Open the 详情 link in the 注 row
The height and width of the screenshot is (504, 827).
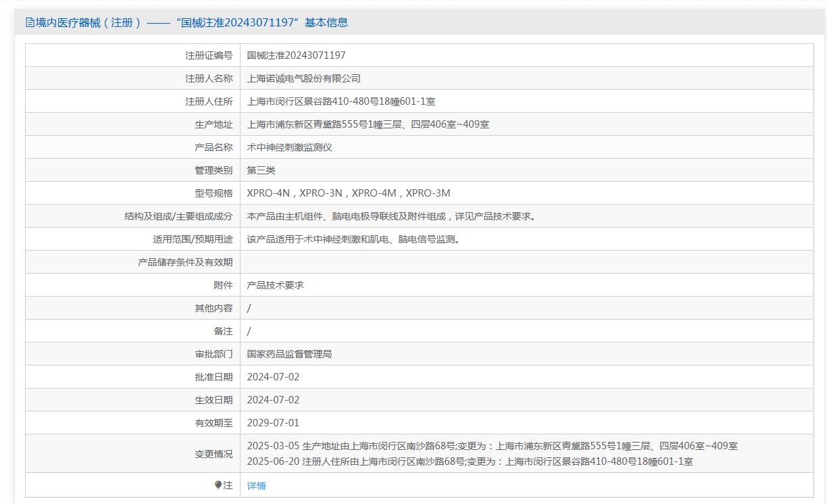point(257,486)
